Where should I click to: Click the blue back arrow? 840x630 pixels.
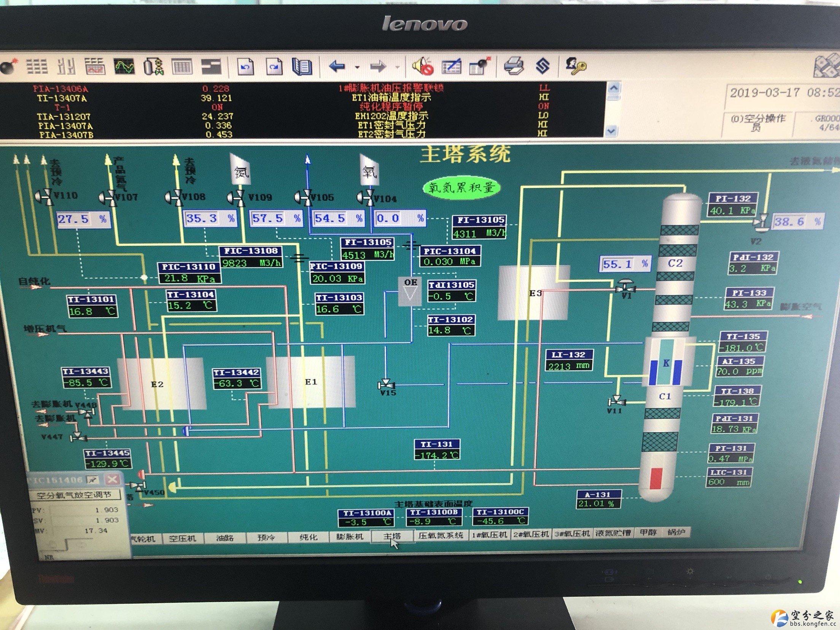click(x=337, y=67)
